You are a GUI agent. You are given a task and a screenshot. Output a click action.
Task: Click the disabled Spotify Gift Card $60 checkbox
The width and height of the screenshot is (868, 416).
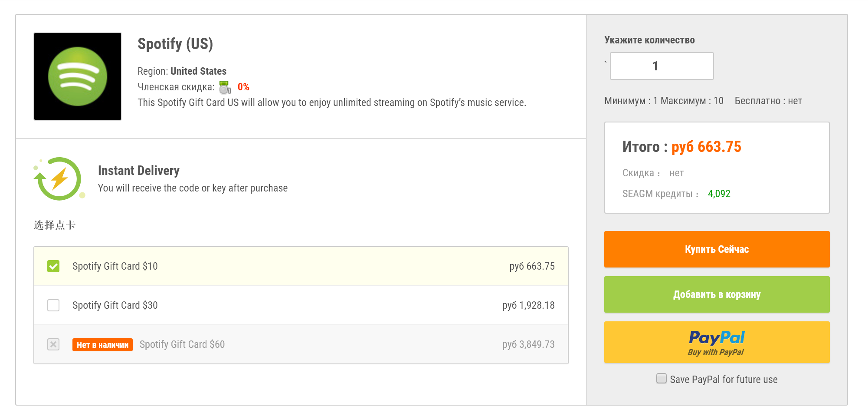click(x=53, y=344)
